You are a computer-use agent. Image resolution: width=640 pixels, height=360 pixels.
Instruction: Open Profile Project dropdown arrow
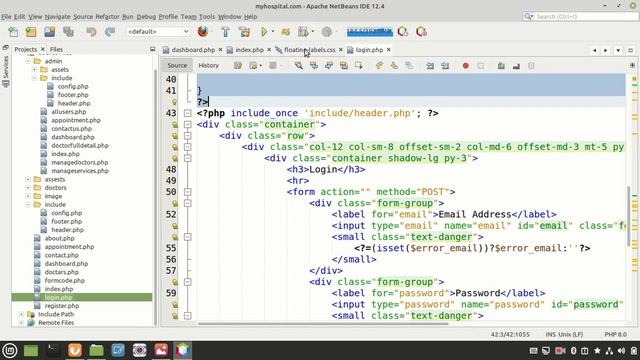[x=313, y=31]
